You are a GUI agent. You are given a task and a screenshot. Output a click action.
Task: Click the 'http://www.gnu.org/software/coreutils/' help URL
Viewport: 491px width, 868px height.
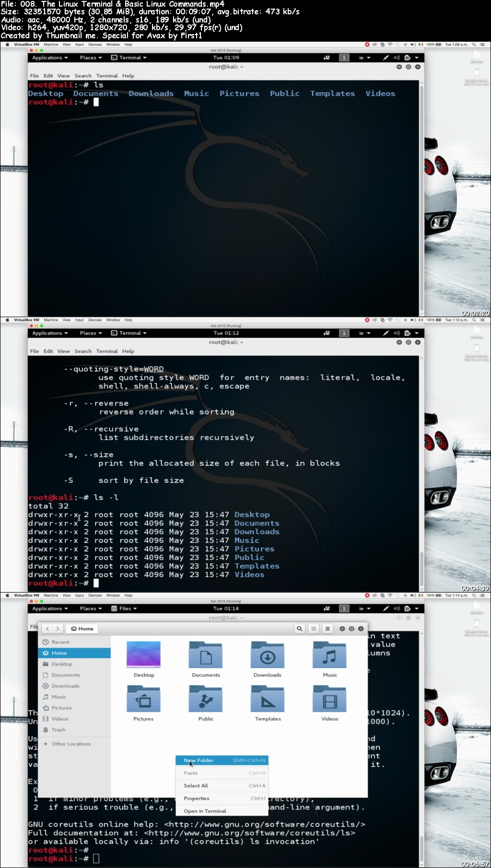(265, 824)
